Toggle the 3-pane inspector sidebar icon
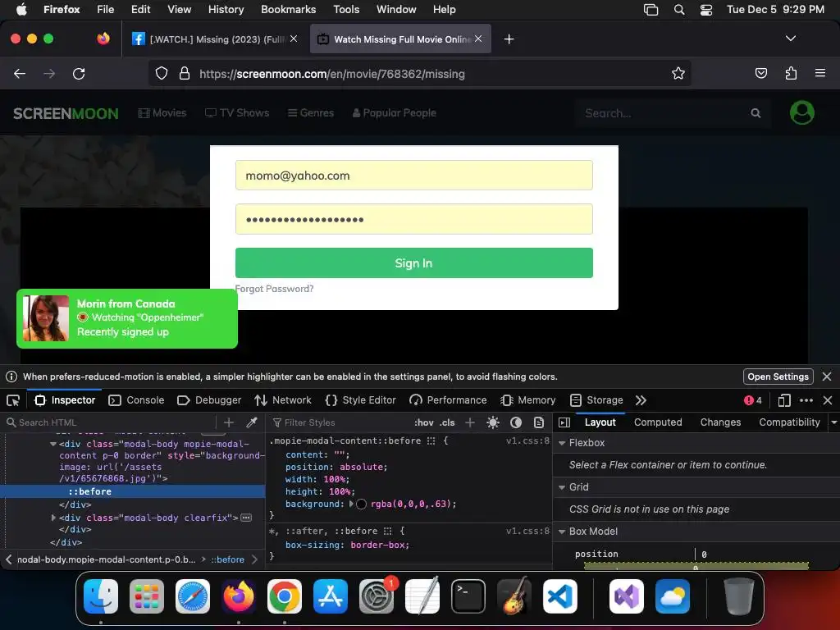The image size is (840, 630). pyautogui.click(x=564, y=422)
